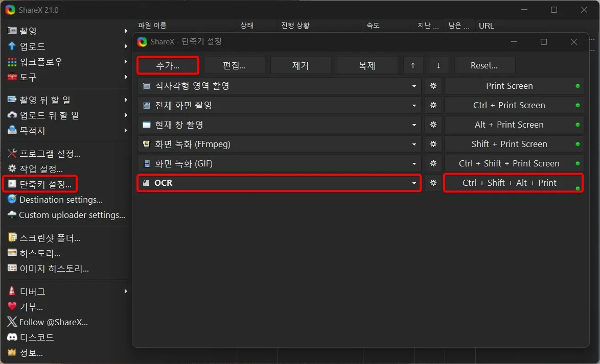Image resolution: width=600 pixels, height=364 pixels.
Task: Open settings gear for OCR row
Action: click(x=433, y=183)
